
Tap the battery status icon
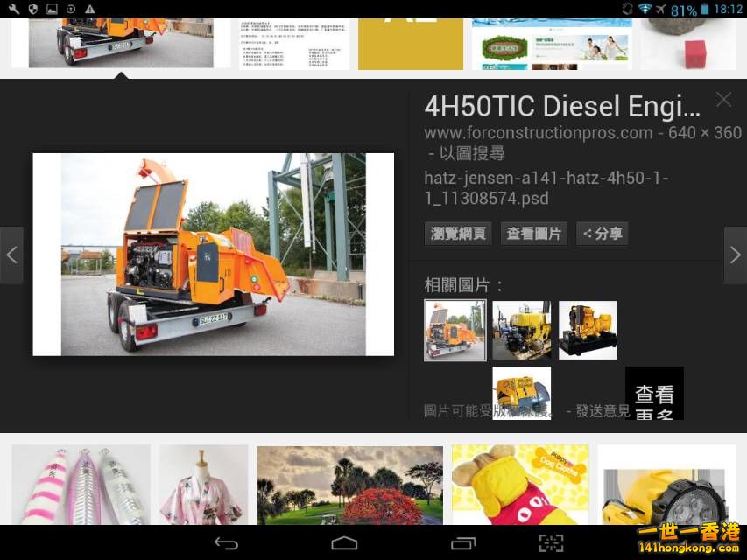(x=705, y=9)
